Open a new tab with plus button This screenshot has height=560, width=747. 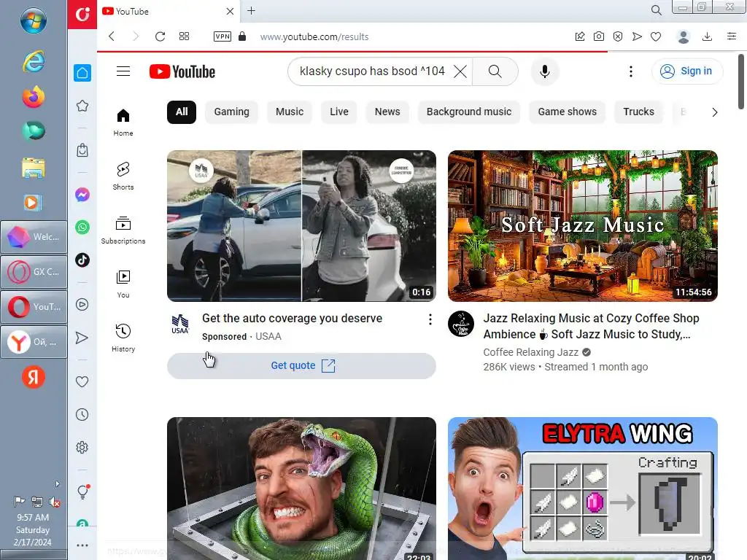(x=252, y=10)
